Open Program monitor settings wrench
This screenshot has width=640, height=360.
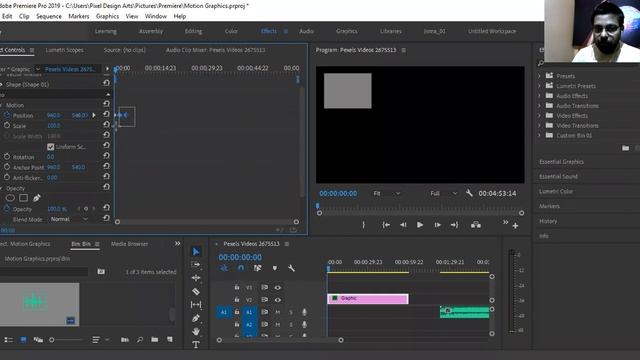click(469, 193)
